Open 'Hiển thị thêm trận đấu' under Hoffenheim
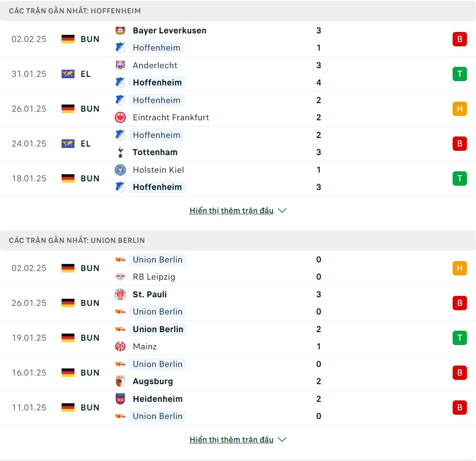This screenshot has width=476, height=461. tap(232, 210)
